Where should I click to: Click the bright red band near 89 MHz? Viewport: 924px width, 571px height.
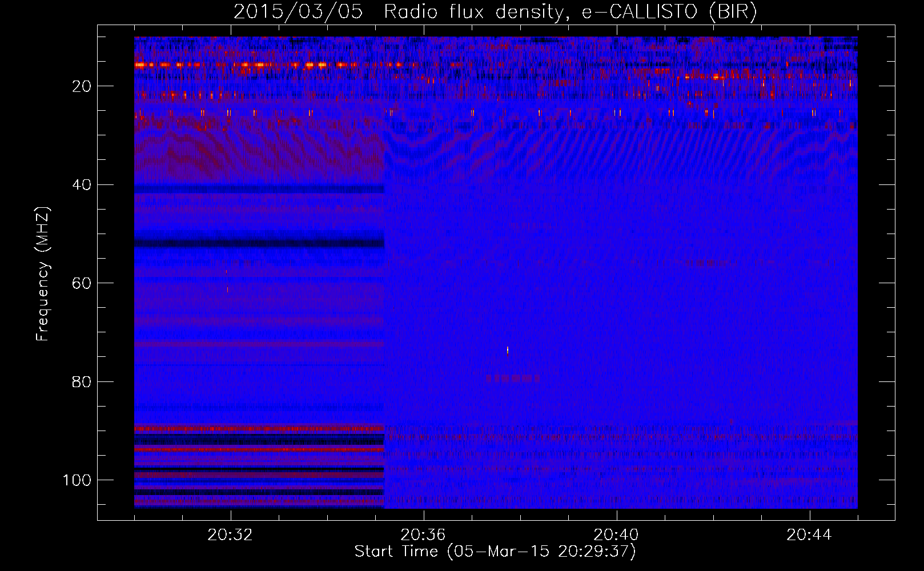pos(259,428)
